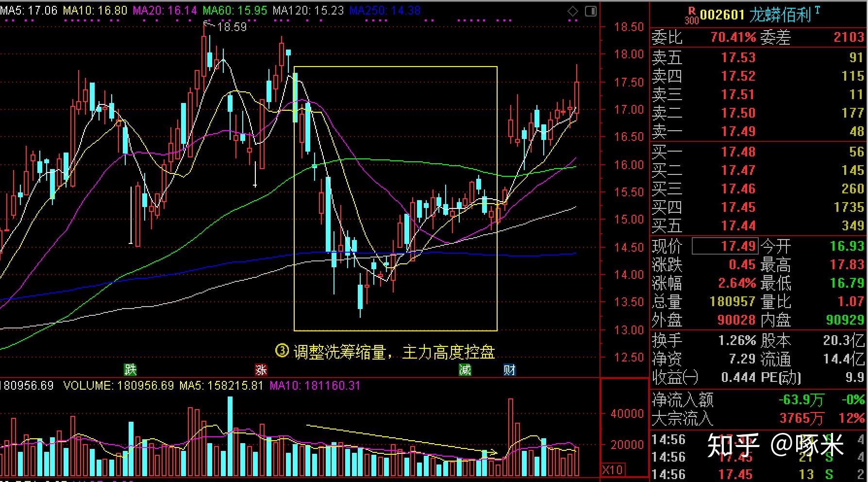Select the 买四 bid price 17.45
Image resolution: width=868 pixels, height=482 pixels.
tap(738, 207)
